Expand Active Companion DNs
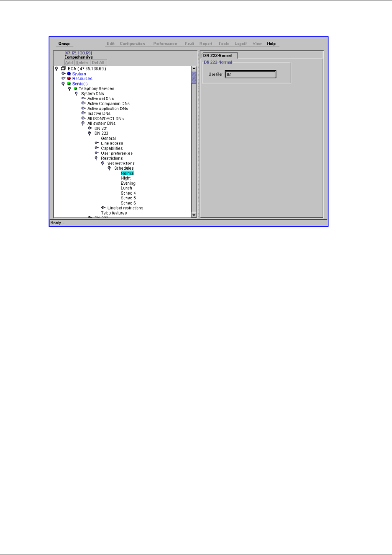This screenshot has height=555, width=392. point(84,103)
